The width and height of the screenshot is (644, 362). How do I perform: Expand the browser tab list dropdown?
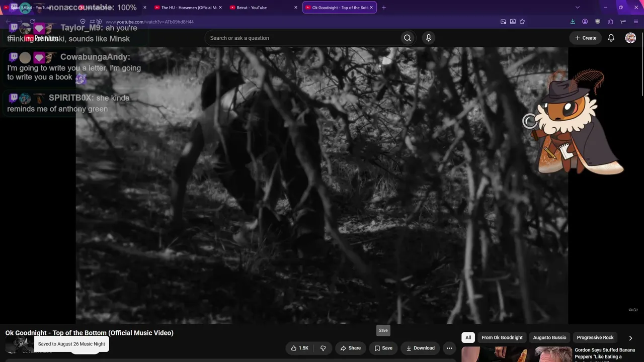click(578, 8)
